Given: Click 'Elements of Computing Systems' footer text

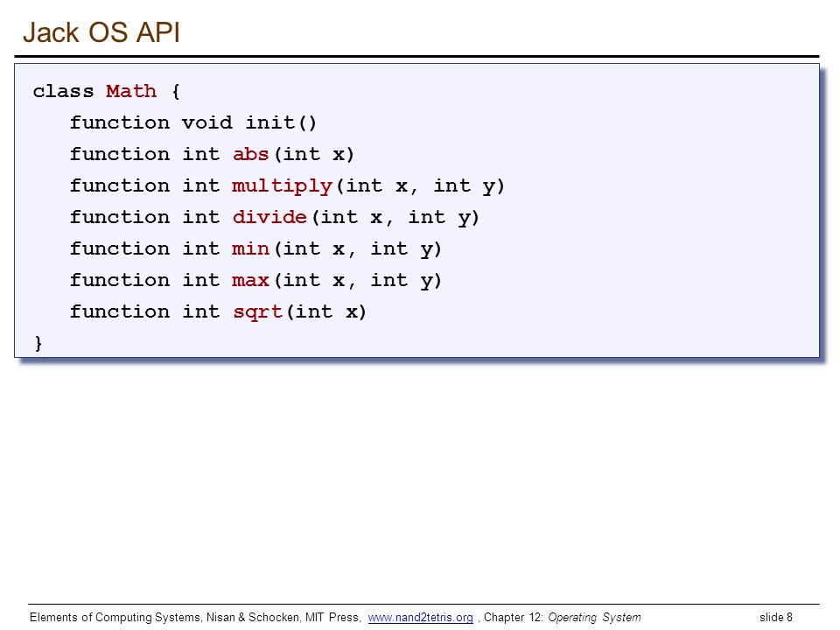Looking at the screenshot, I should click(x=115, y=617).
